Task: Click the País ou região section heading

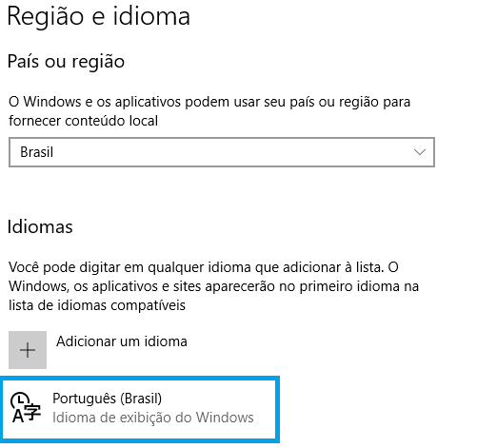Action: tap(66, 62)
